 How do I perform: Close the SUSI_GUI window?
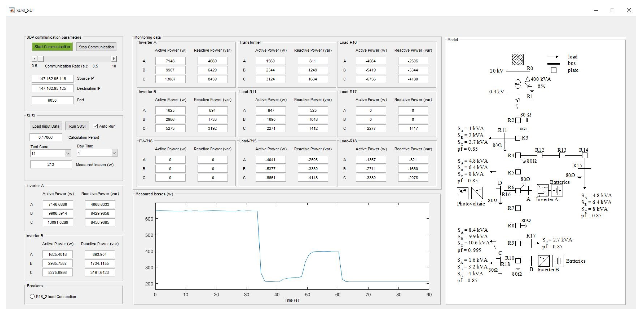coord(629,10)
